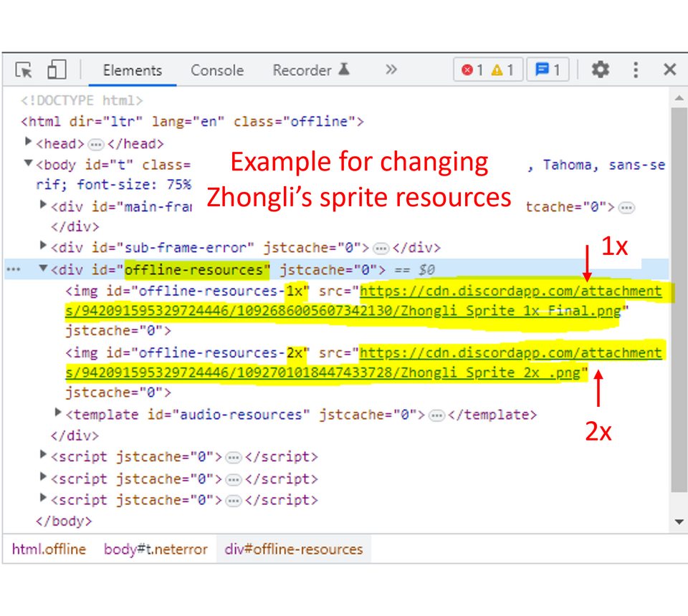Viewport: 688px width, 616px height.
Task: Open DevTools settings gear
Action: point(600,69)
